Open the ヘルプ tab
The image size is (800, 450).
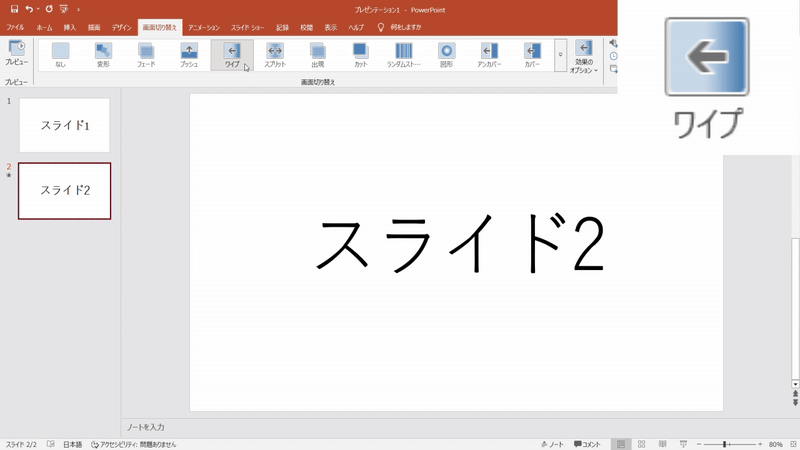[x=356, y=28]
